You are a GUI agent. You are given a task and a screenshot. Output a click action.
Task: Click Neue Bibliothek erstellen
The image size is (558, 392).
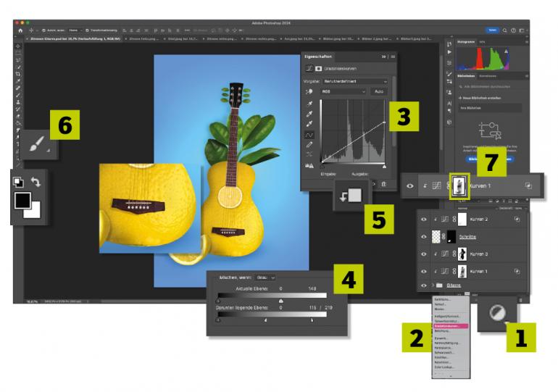click(x=479, y=98)
